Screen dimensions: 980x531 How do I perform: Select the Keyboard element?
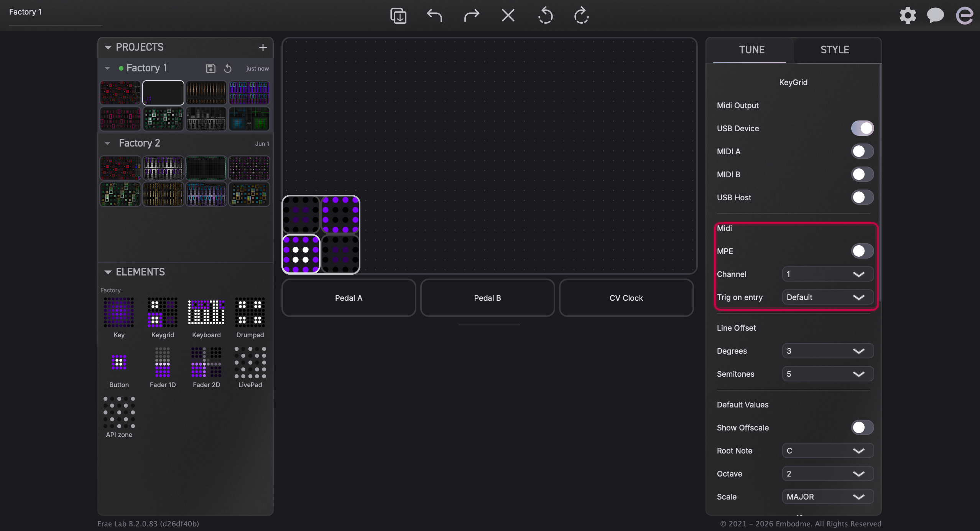(206, 318)
